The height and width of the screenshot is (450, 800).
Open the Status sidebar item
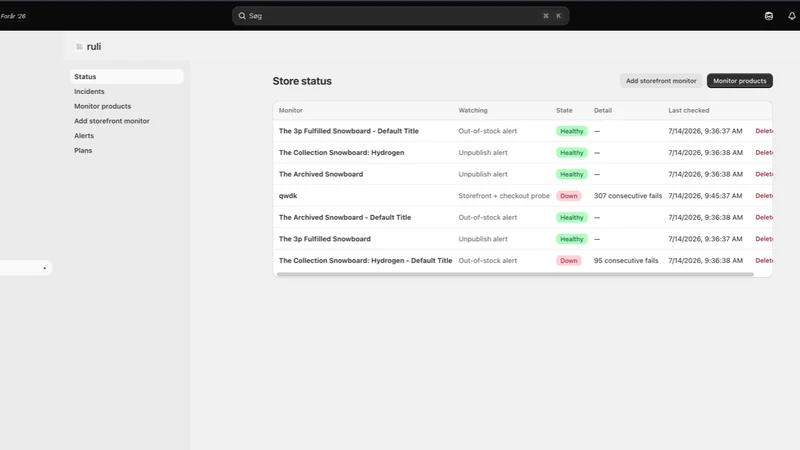tap(127, 77)
